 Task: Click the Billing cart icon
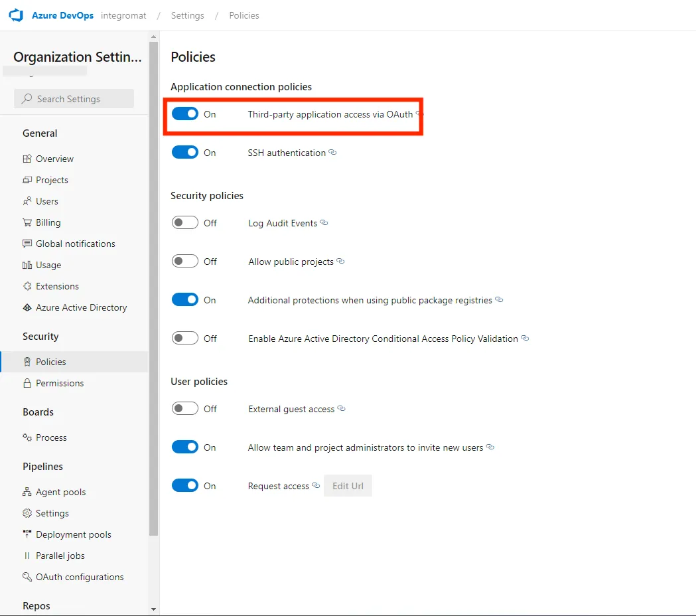tap(27, 222)
